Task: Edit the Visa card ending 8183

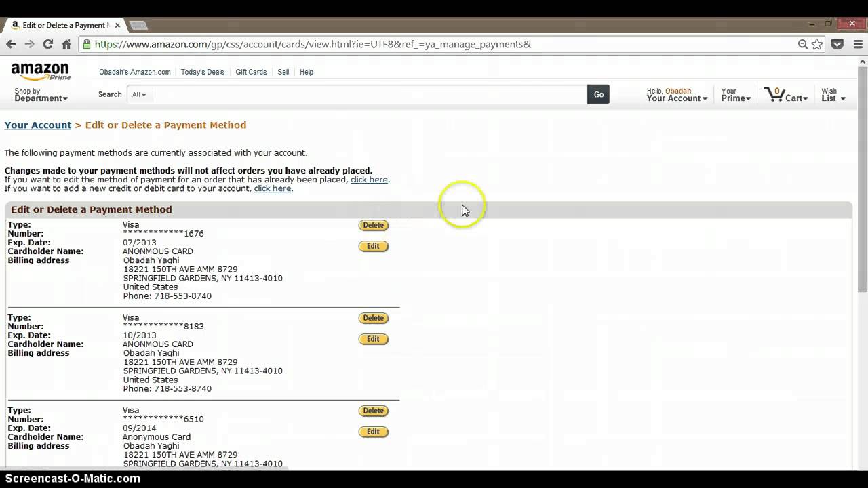Action: pyautogui.click(x=373, y=339)
